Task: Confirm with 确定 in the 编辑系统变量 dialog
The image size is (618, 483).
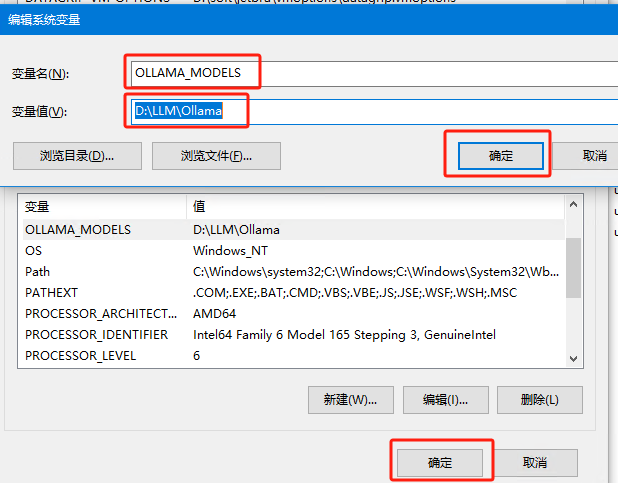Action: pos(501,156)
